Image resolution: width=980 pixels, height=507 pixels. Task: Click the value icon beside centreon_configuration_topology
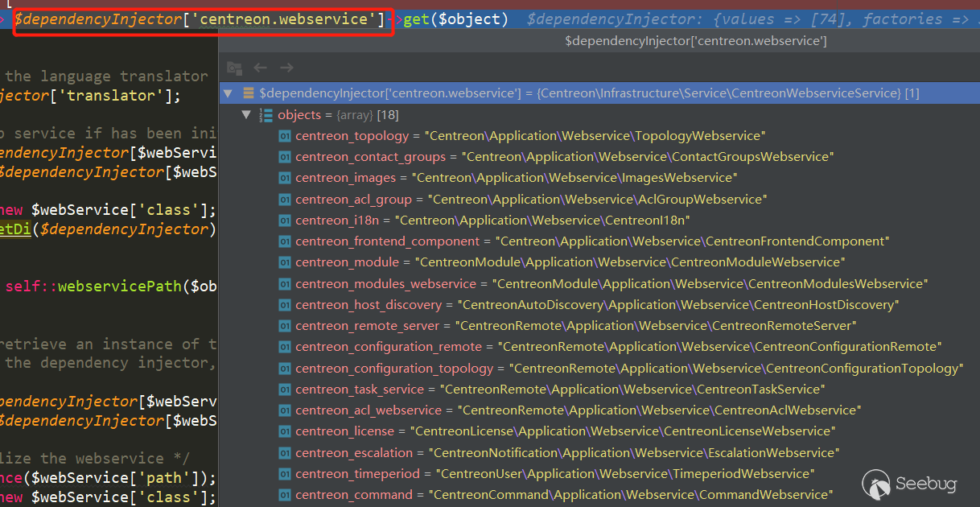[284, 369]
